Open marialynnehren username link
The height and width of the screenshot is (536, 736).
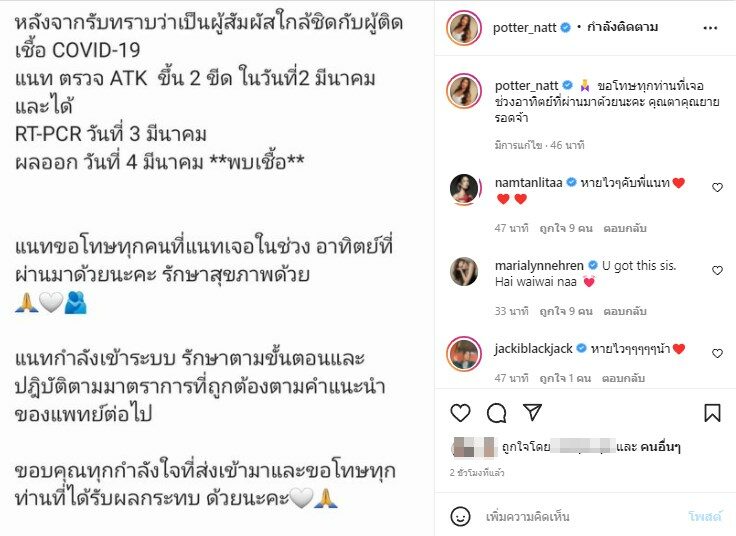pos(539,266)
